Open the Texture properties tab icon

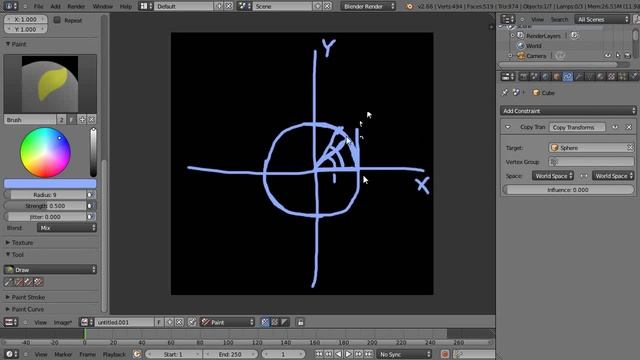coord(611,77)
